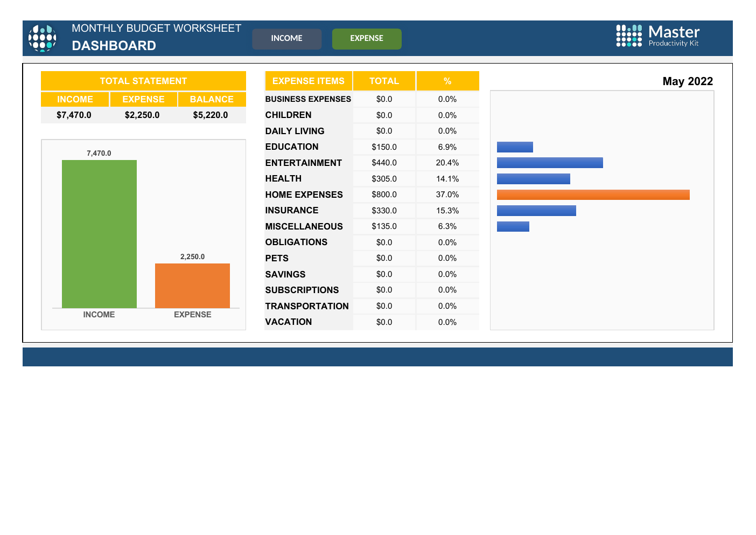The height and width of the screenshot is (535, 756).
Task: Click the EXPENSE ITEMS table header
Action: pyautogui.click(x=309, y=81)
